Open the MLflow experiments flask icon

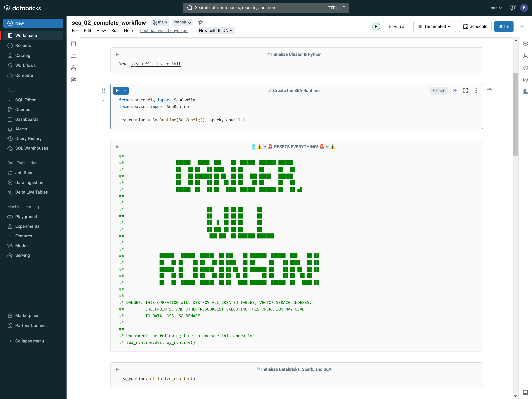coord(525,56)
